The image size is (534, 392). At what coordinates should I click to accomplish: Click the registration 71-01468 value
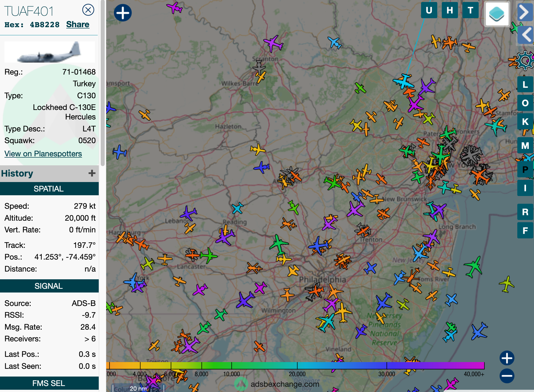(x=79, y=72)
